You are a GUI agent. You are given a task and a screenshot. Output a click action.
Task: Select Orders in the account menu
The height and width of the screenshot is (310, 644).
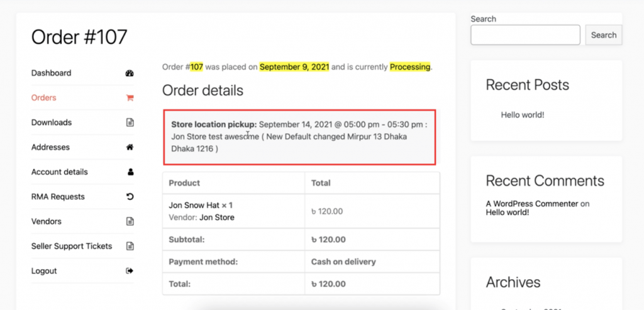(43, 97)
